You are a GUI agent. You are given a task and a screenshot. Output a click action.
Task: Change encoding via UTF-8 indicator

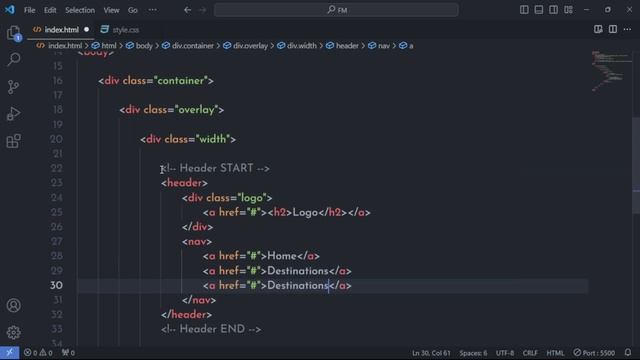(x=505, y=353)
